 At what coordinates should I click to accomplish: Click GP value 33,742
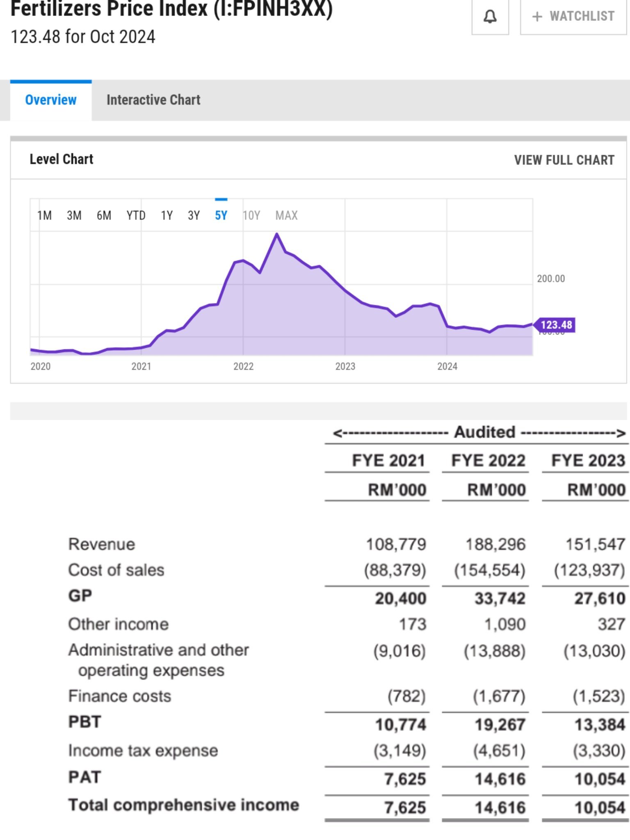(x=500, y=598)
